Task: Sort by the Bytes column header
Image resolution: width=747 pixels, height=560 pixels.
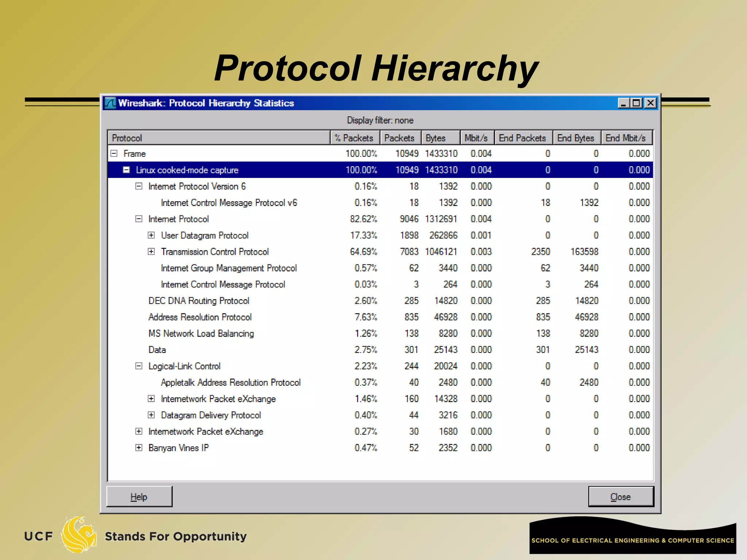Action: (441, 138)
